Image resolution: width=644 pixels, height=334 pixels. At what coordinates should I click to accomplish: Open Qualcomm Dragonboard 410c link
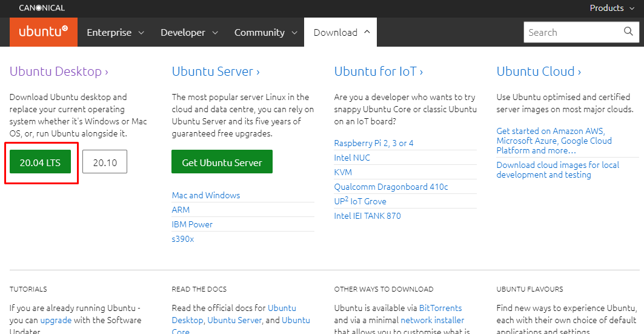(391, 187)
